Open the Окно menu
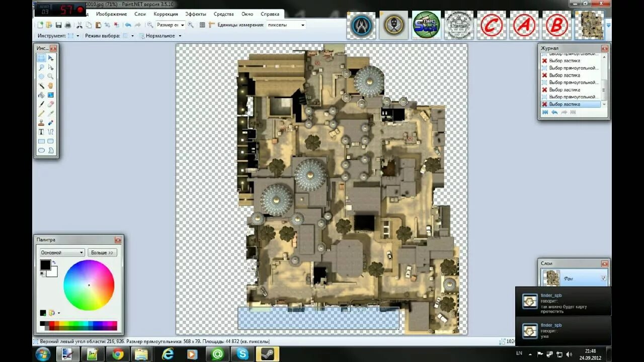Viewport: 644px width, 362px height. 247,14
